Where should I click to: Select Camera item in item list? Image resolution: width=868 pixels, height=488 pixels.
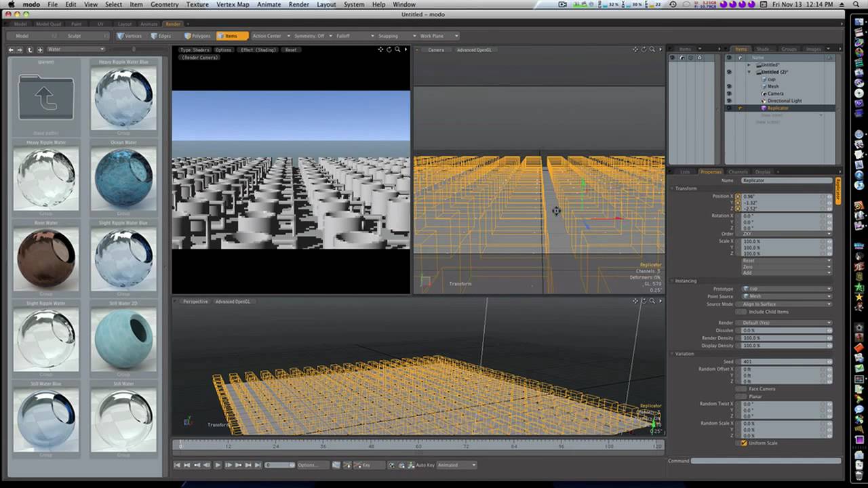click(775, 94)
